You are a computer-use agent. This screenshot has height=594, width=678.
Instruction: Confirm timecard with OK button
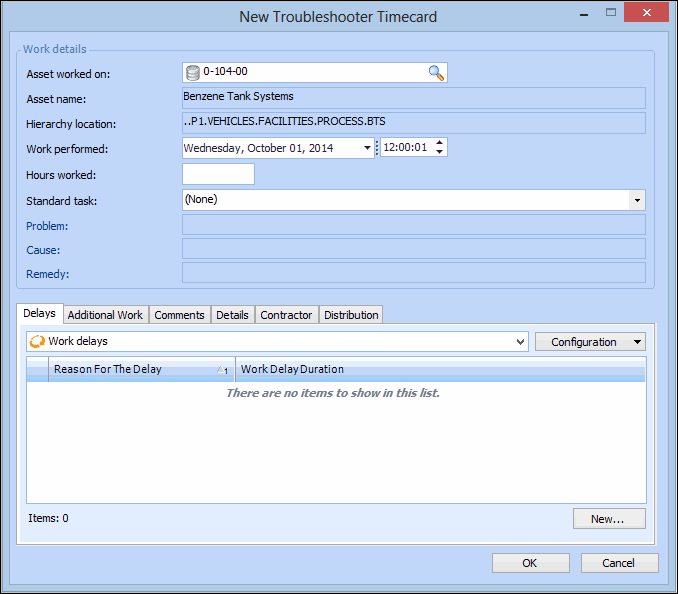530,563
